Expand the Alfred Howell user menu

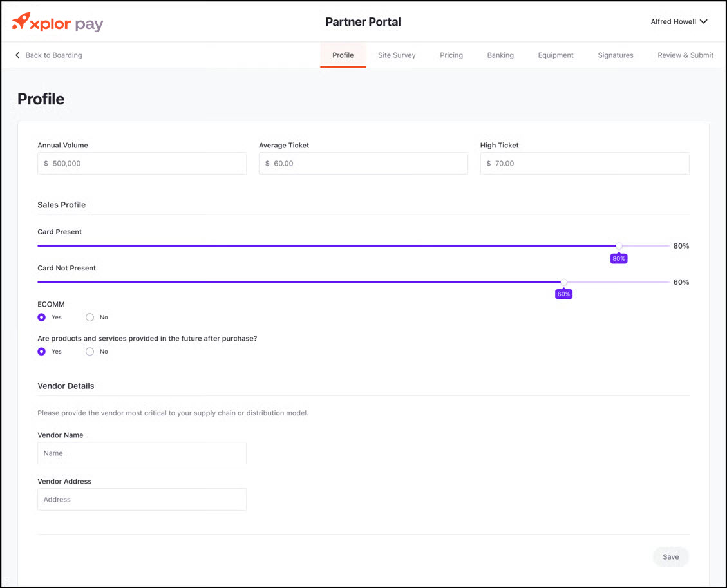679,22
